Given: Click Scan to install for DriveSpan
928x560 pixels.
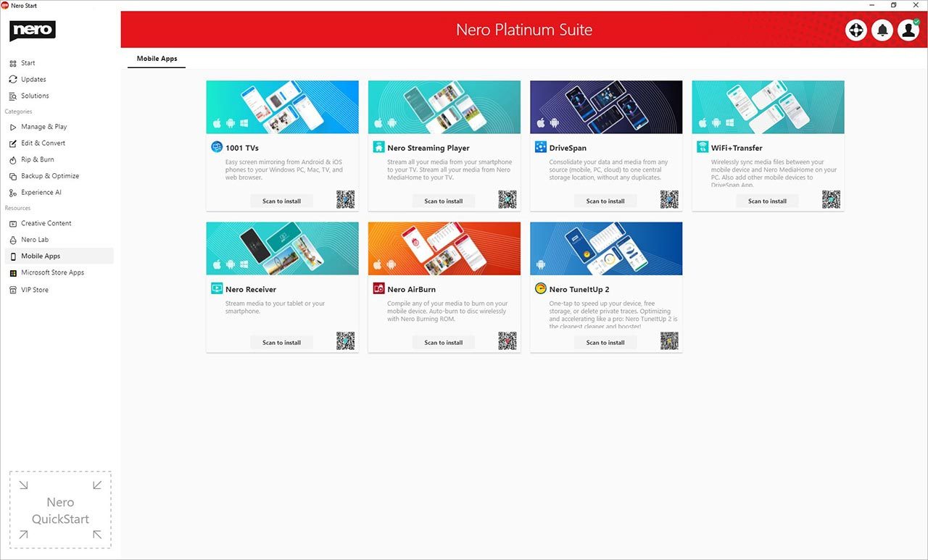Looking at the screenshot, I should [605, 201].
